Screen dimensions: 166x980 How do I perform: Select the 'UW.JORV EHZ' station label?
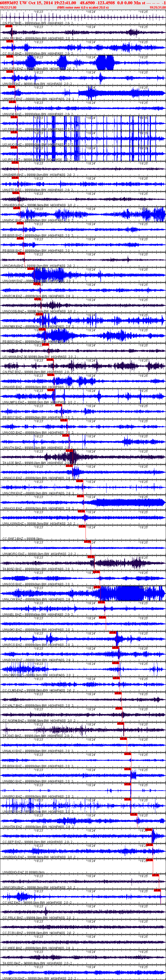[x=13, y=69]
